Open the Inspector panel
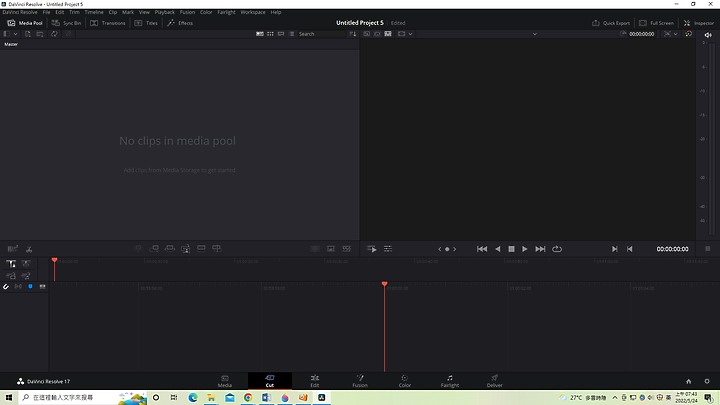The height and width of the screenshot is (405, 720). 698,23
